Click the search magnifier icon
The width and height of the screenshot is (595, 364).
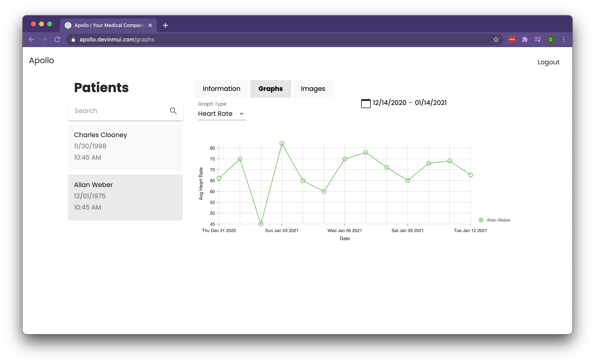(173, 111)
